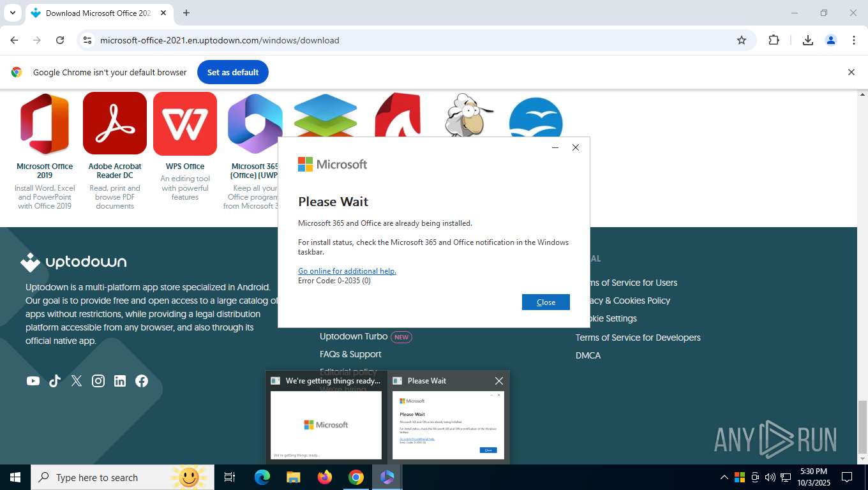Open Uptodown's YouTube page icon
This screenshot has height=490, width=868.
coord(33,381)
